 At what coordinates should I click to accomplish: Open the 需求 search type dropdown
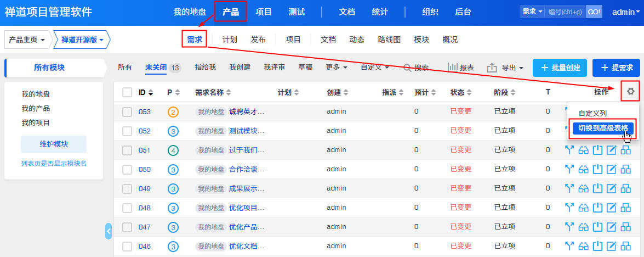(x=532, y=12)
